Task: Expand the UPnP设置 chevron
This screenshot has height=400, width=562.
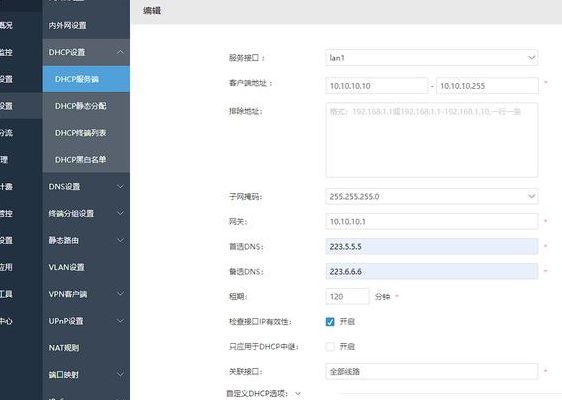Action: coord(120,321)
